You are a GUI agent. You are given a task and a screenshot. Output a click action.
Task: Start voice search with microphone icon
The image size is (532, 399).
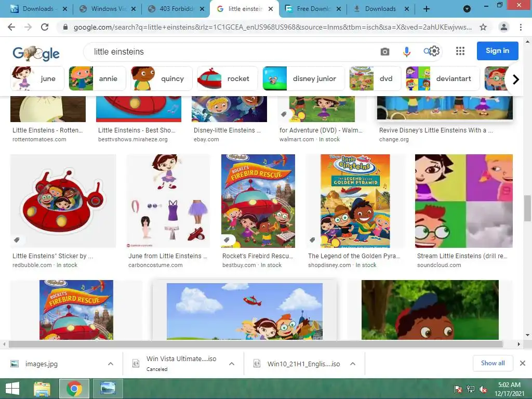pyautogui.click(x=406, y=51)
